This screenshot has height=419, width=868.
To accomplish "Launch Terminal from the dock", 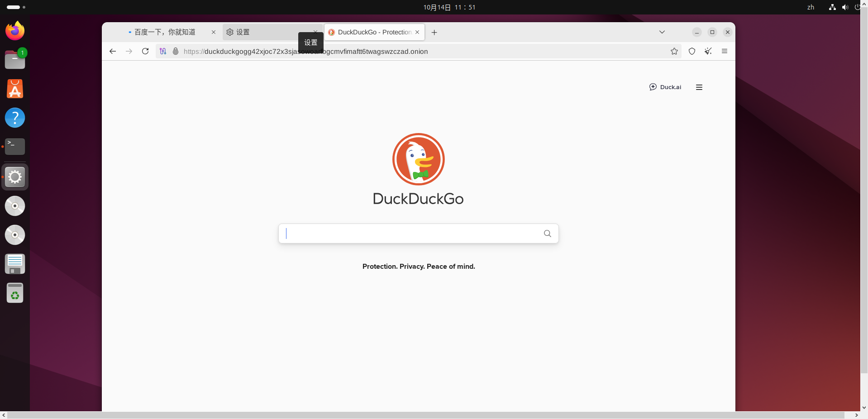I will [x=15, y=147].
